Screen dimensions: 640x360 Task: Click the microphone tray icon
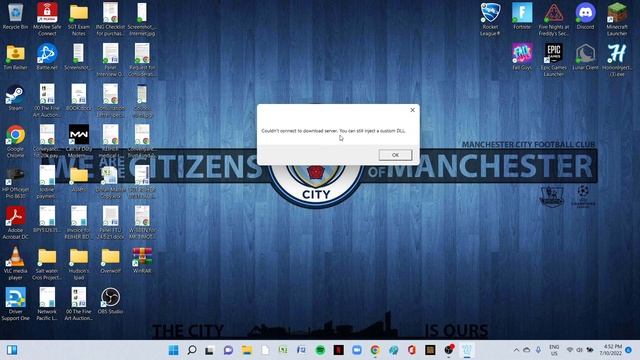(538, 350)
